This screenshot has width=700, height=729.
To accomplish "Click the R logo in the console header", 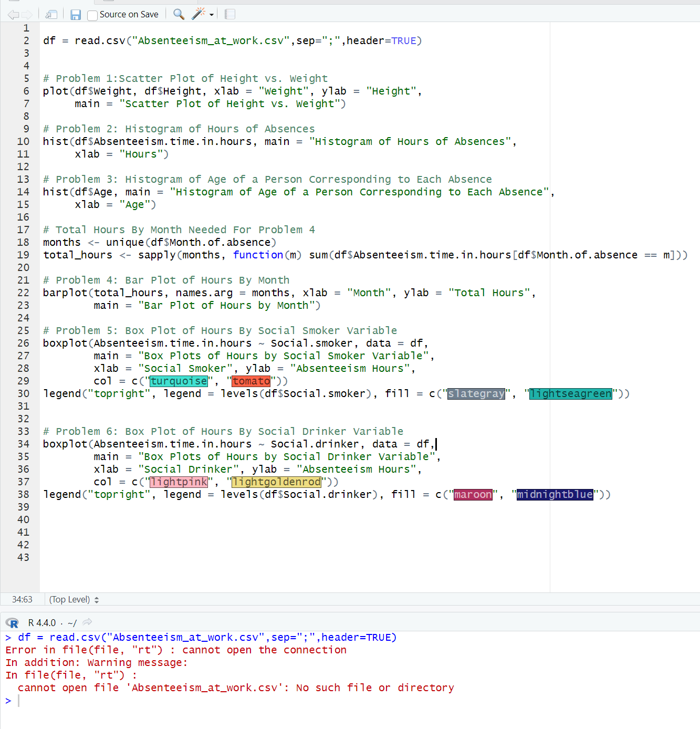I will [x=12, y=622].
